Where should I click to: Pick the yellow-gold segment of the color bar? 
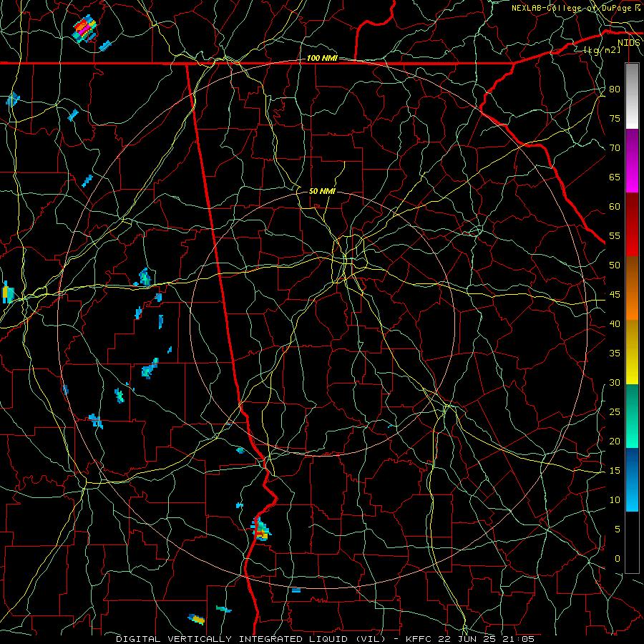click(x=632, y=352)
